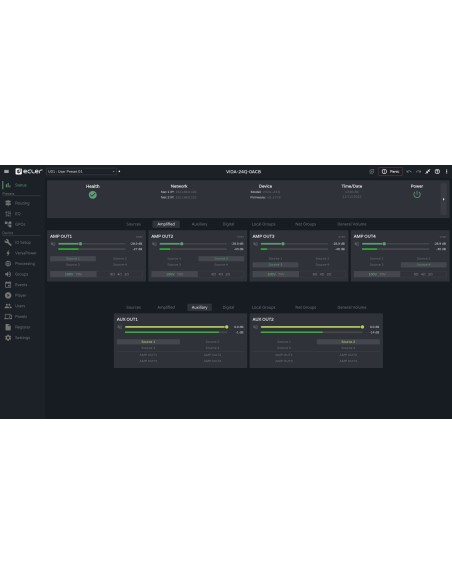Click the connection plug icon in the top bar
The width and height of the screenshot is (452, 584).
pos(428,171)
